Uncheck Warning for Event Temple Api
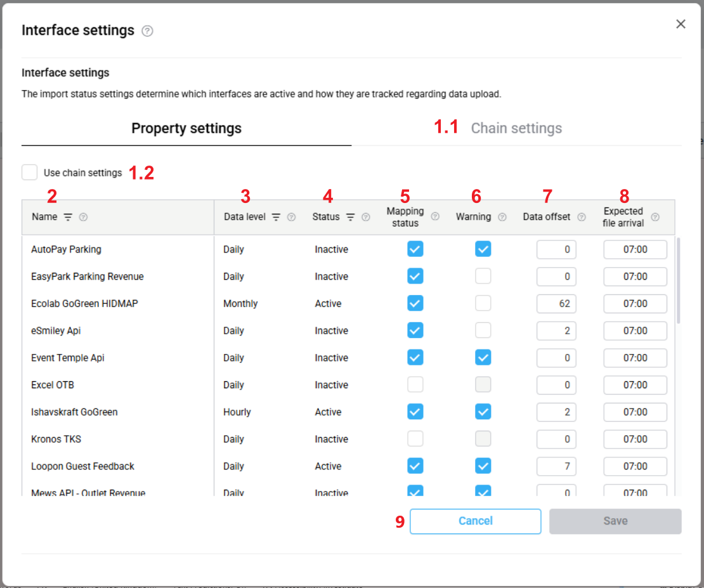The height and width of the screenshot is (588, 704). click(483, 358)
